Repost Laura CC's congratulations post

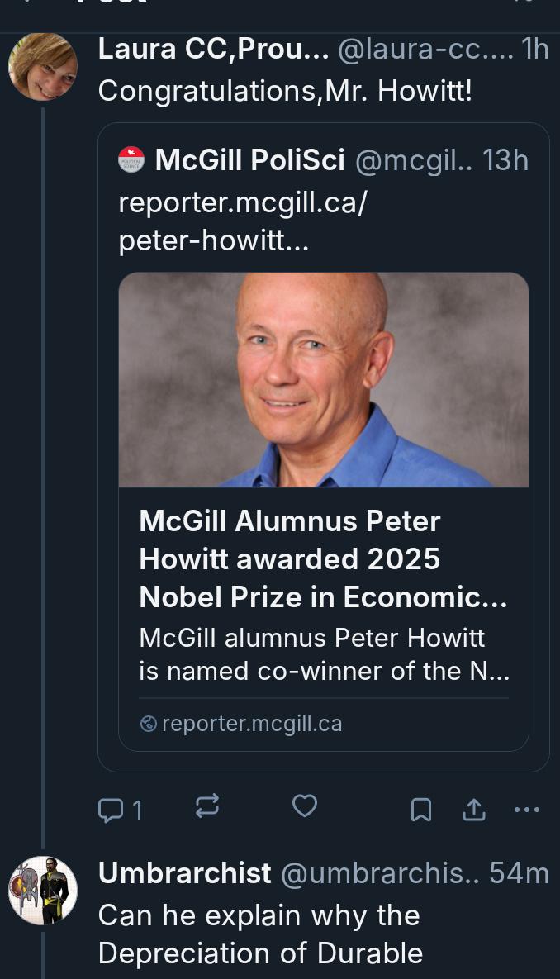(207, 806)
